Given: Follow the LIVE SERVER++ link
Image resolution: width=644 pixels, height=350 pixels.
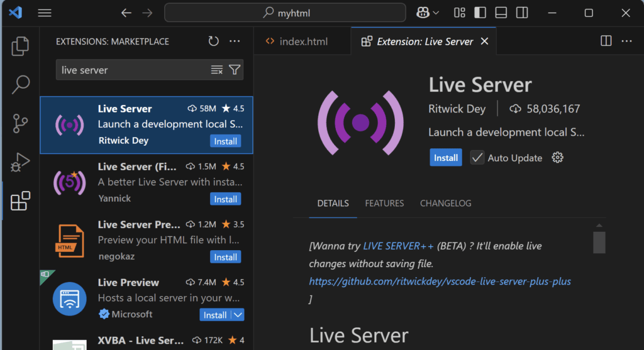Looking at the screenshot, I should point(398,246).
